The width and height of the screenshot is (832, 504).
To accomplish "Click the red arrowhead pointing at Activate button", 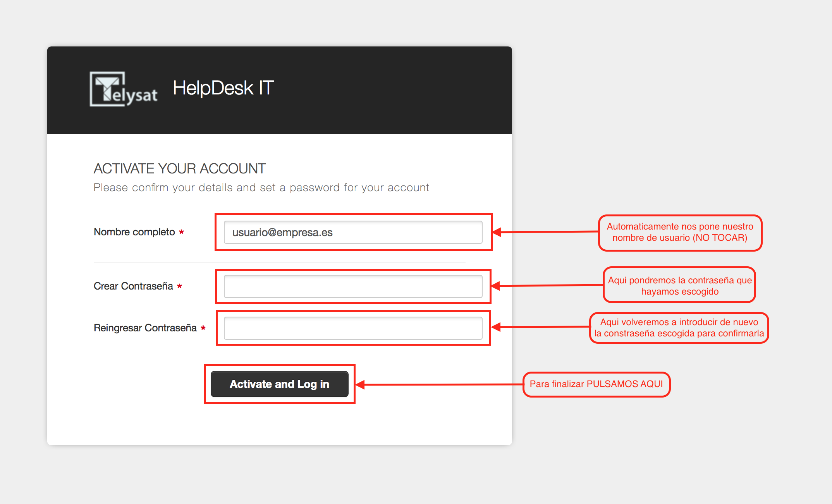I will tap(361, 384).
